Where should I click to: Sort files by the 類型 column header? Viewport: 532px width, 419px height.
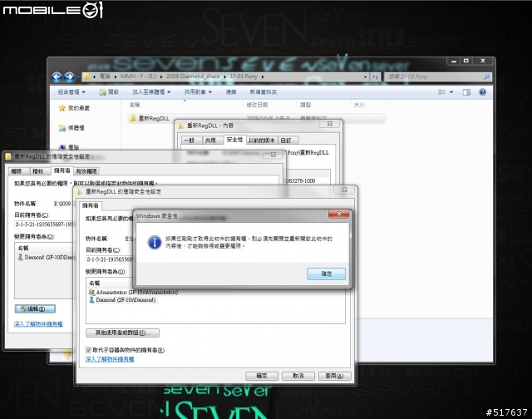(305, 105)
